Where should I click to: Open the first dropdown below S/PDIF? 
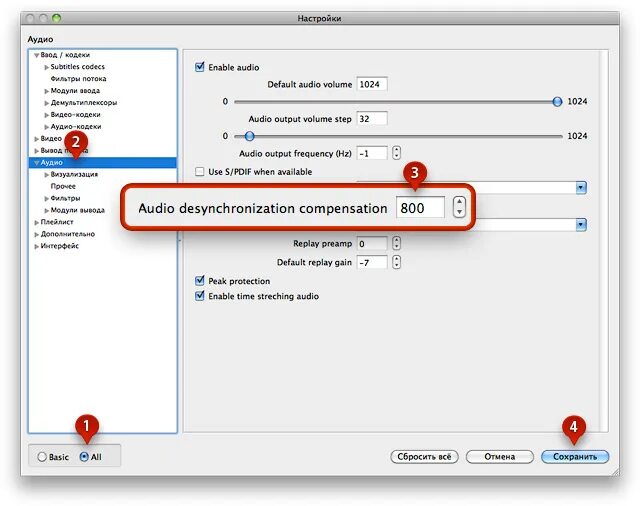[581, 188]
